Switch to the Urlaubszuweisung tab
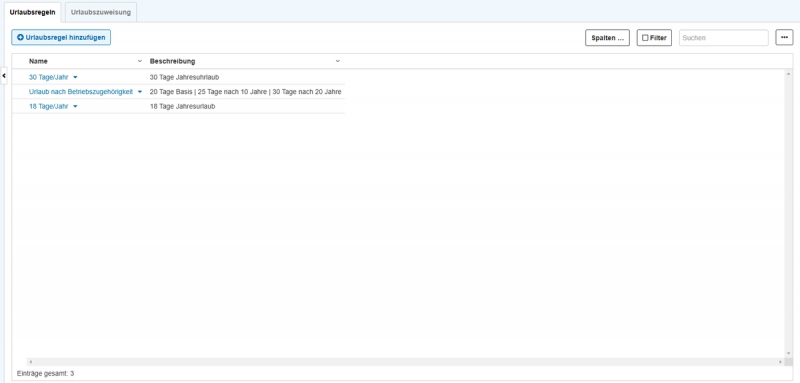This screenshot has width=800, height=383. coord(101,12)
